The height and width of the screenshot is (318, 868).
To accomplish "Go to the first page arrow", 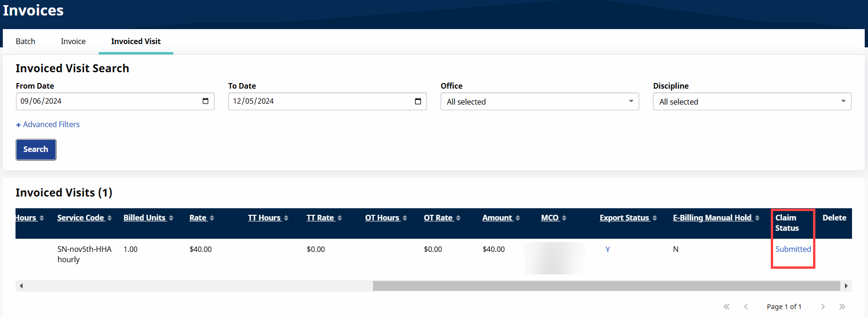I will point(727,307).
